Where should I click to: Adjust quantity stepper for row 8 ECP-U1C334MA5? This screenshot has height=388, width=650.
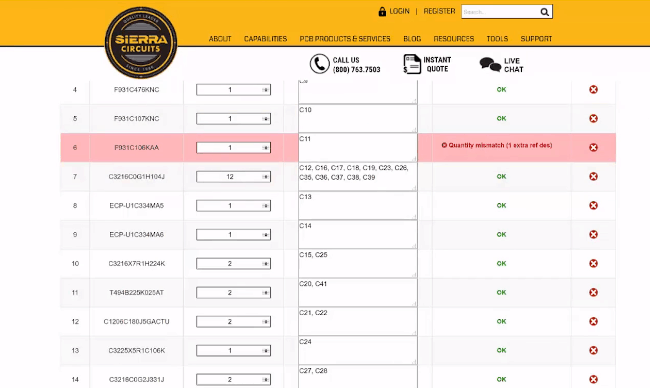265,206
